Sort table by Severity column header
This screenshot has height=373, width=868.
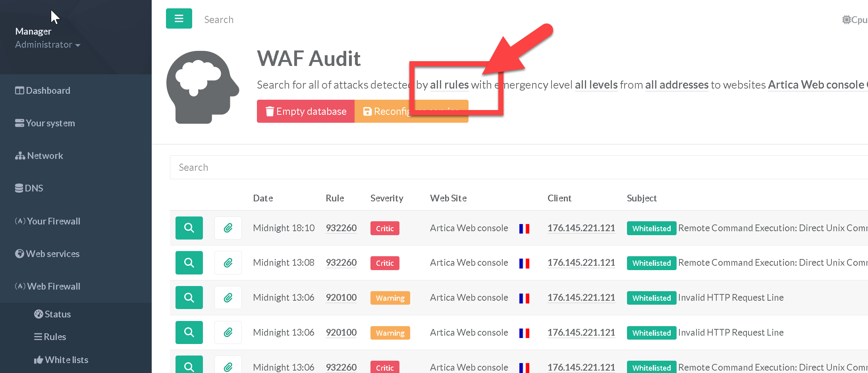pos(387,198)
